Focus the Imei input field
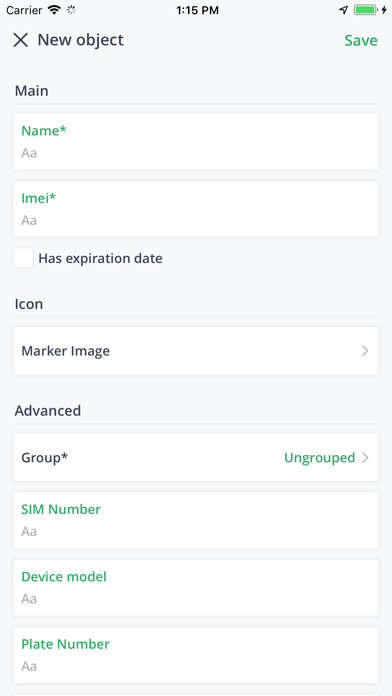392x696 pixels. 196,209
